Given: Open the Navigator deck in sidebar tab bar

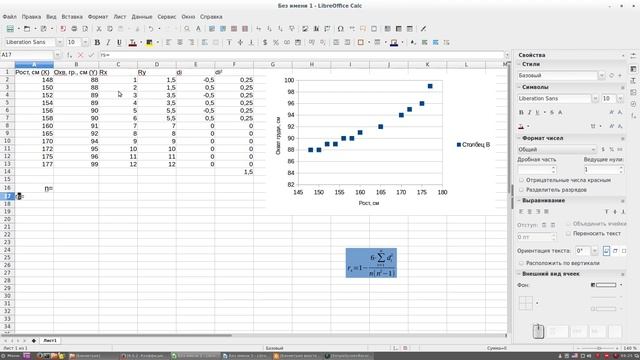Looking at the screenshot, I should click(x=633, y=104).
